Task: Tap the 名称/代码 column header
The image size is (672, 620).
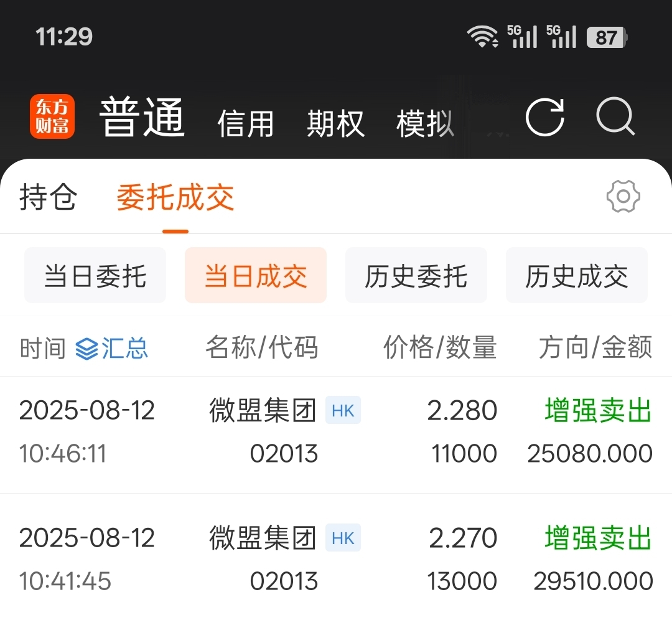Action: (262, 347)
